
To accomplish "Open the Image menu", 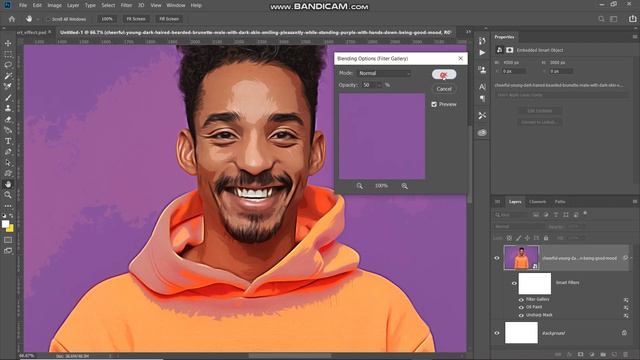I will (x=54, y=5).
